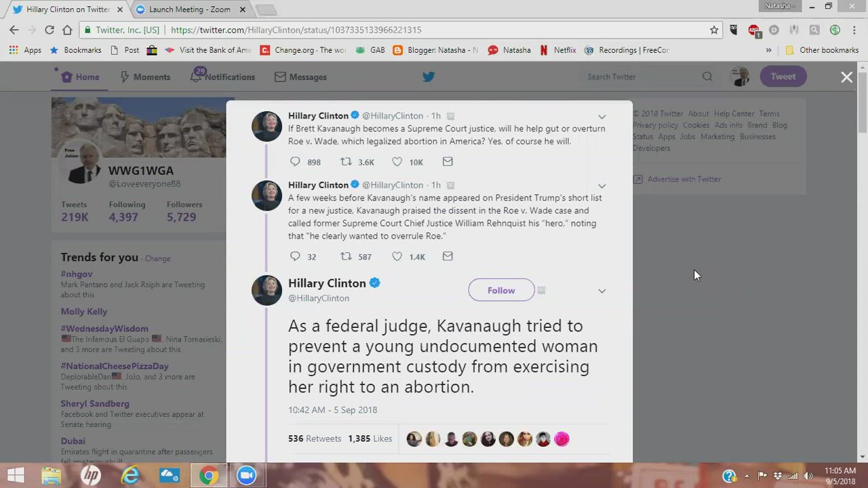
Task: Like the tweet with 1.4K likes
Action: click(x=397, y=256)
